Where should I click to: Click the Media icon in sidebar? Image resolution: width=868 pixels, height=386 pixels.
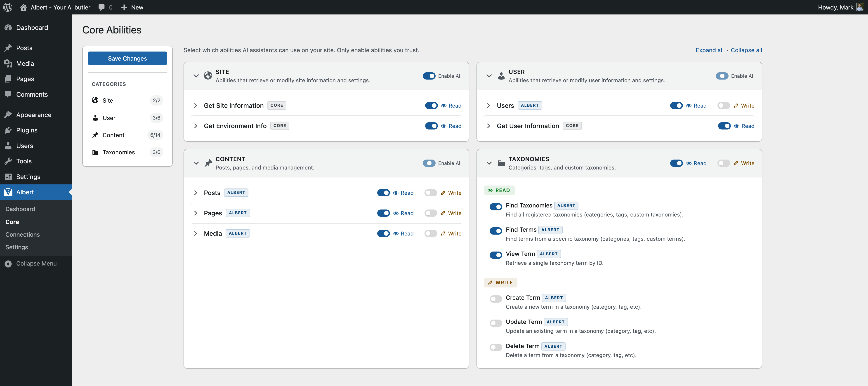point(8,64)
